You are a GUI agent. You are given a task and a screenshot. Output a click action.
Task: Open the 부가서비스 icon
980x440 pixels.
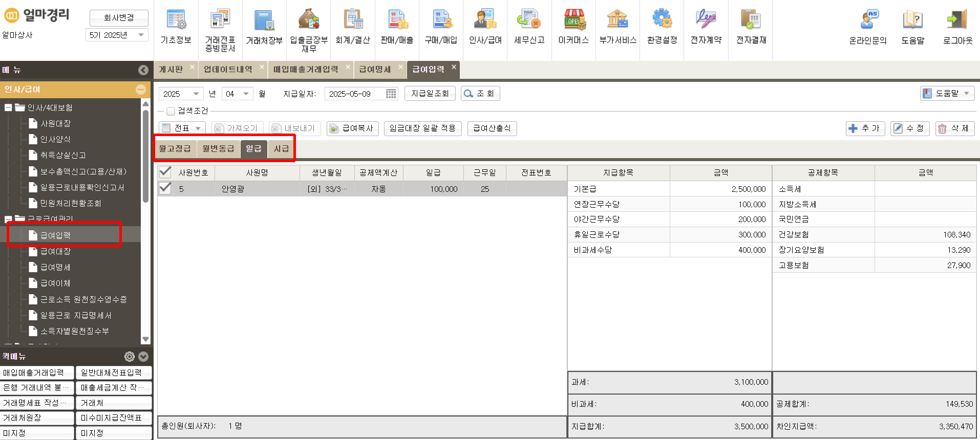pyautogui.click(x=618, y=27)
